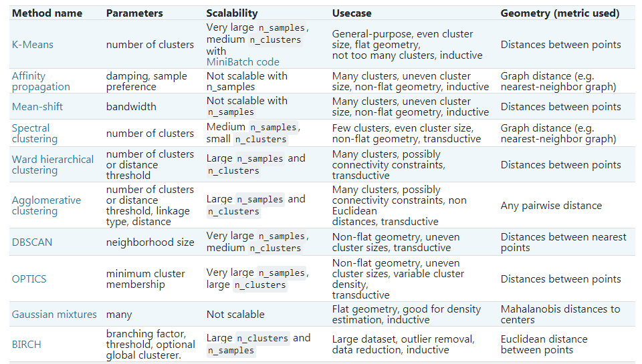The height and width of the screenshot is (364, 642).
Task: Follow the MiniBatch code link
Action: click(243, 62)
